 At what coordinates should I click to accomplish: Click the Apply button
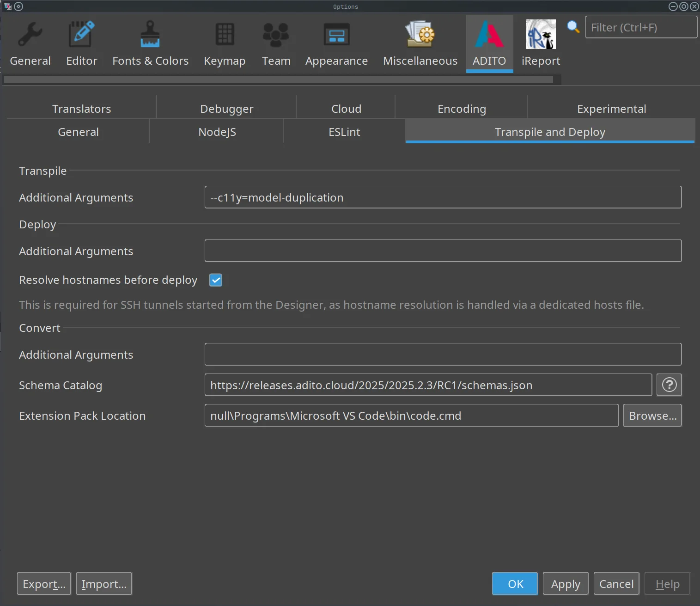pos(566,584)
